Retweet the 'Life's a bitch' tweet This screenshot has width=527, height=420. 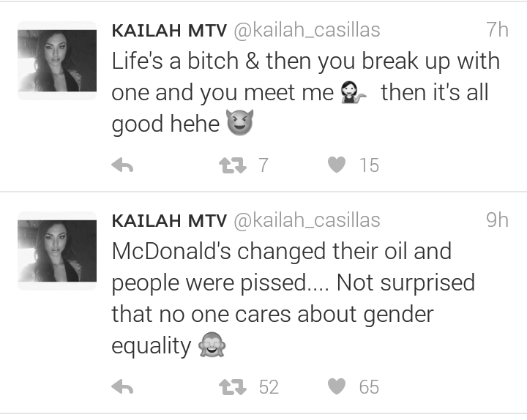(x=233, y=165)
